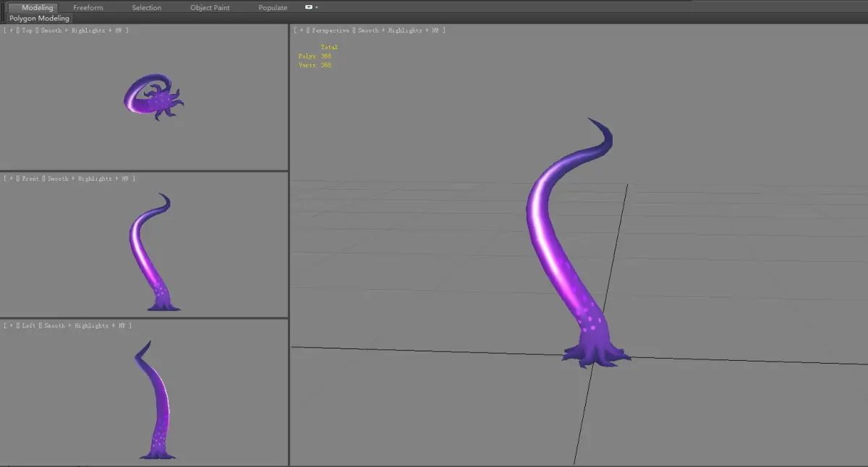This screenshot has width=868, height=467.
Task: Open the Object Paint ribbon tab
Action: tap(210, 7)
